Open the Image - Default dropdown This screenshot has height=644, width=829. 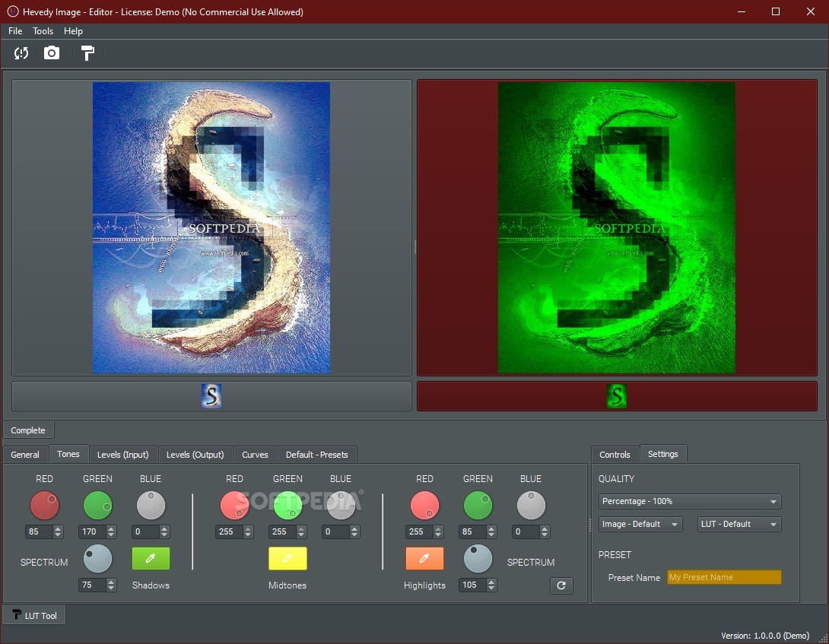pyautogui.click(x=640, y=524)
